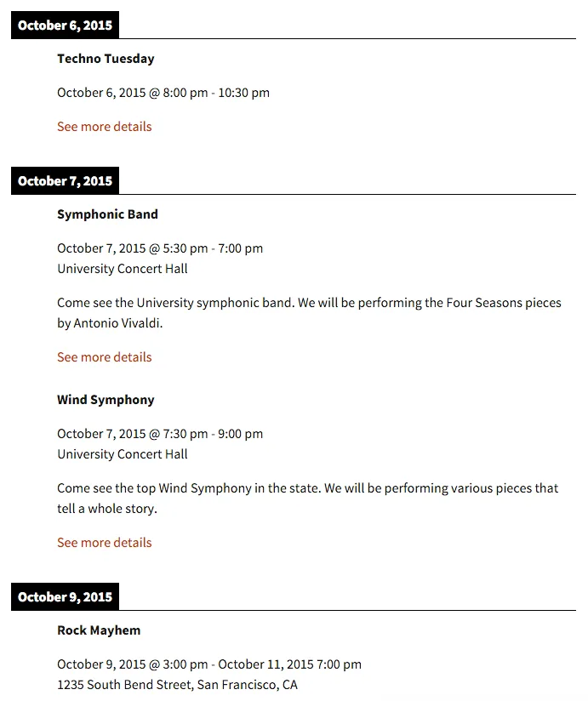The width and height of the screenshot is (588, 701).
Task: Click Wind Symphony 7:30 pm time line
Action: pyautogui.click(x=160, y=434)
